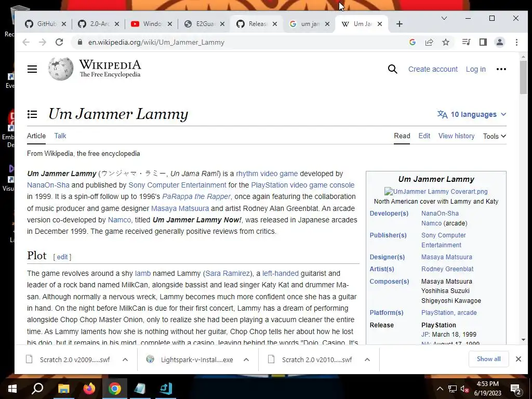Close the downloads bar
This screenshot has width=532, height=399.
pos(518,359)
